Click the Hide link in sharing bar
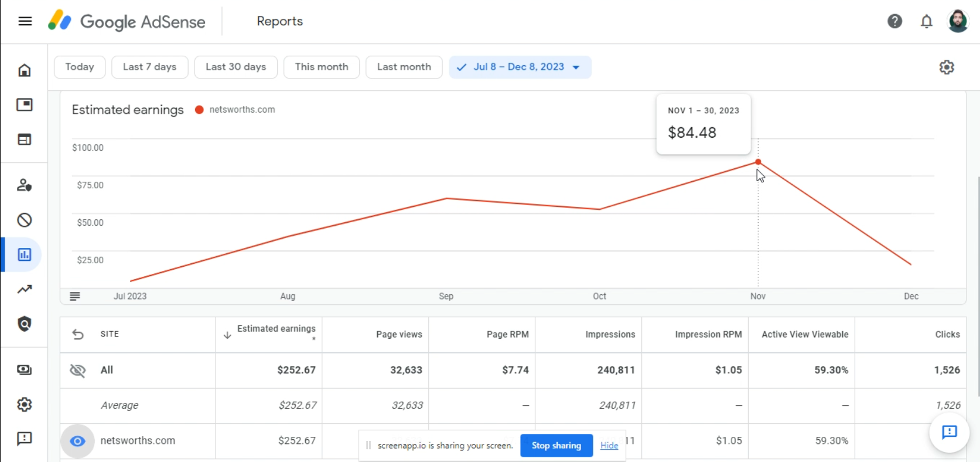 pos(609,446)
